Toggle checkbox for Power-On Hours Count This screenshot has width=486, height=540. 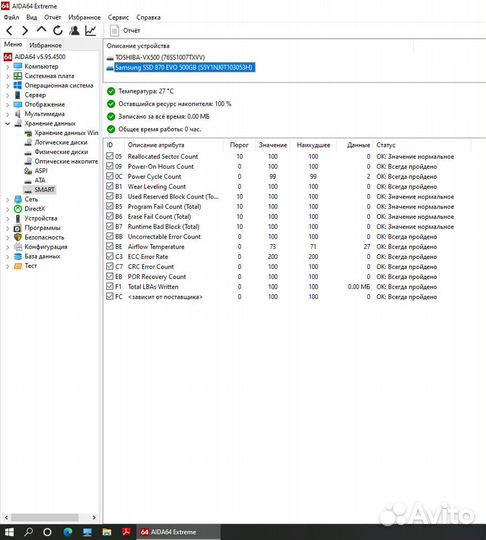pos(110,166)
